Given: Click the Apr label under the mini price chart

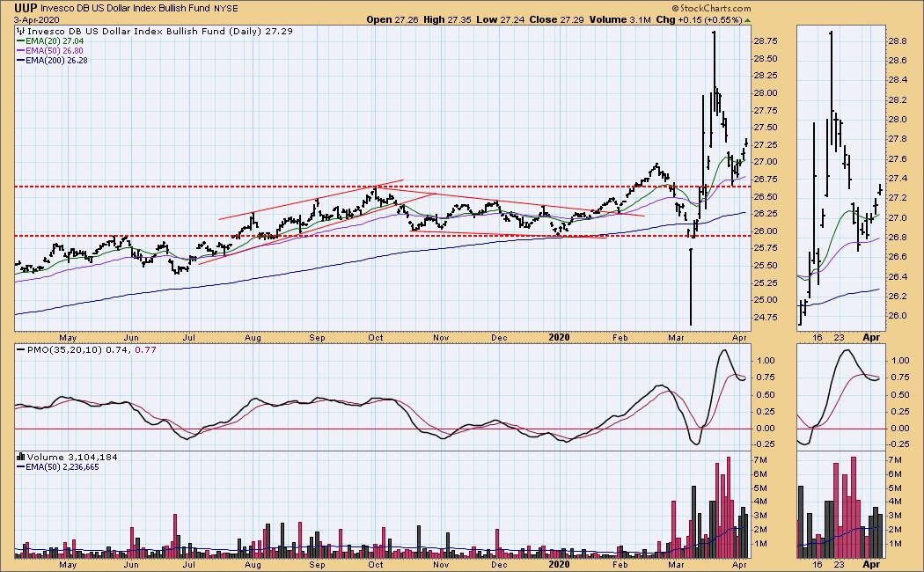Looking at the screenshot, I should click(871, 338).
